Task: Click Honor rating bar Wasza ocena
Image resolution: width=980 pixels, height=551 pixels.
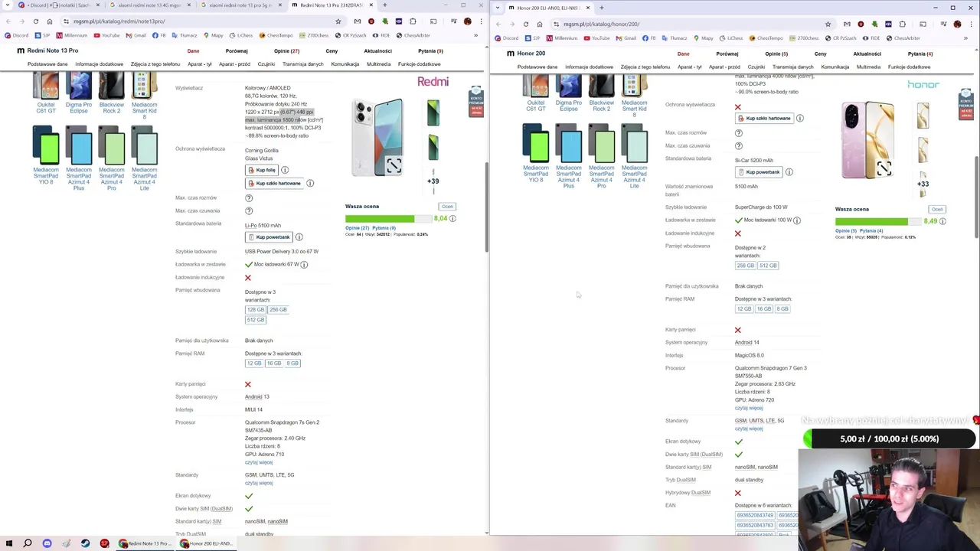Action: (878, 222)
